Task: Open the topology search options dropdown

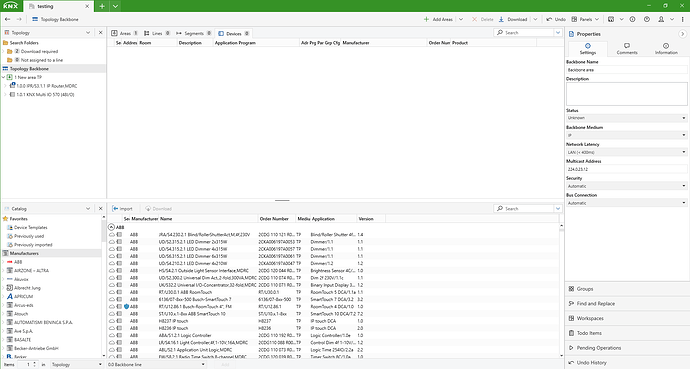Action: coord(558,33)
